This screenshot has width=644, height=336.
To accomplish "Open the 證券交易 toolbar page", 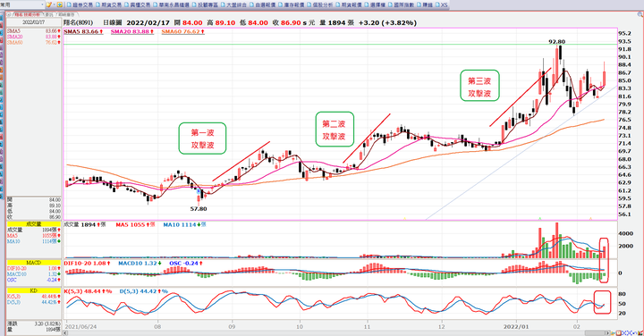I will tap(80, 5).
